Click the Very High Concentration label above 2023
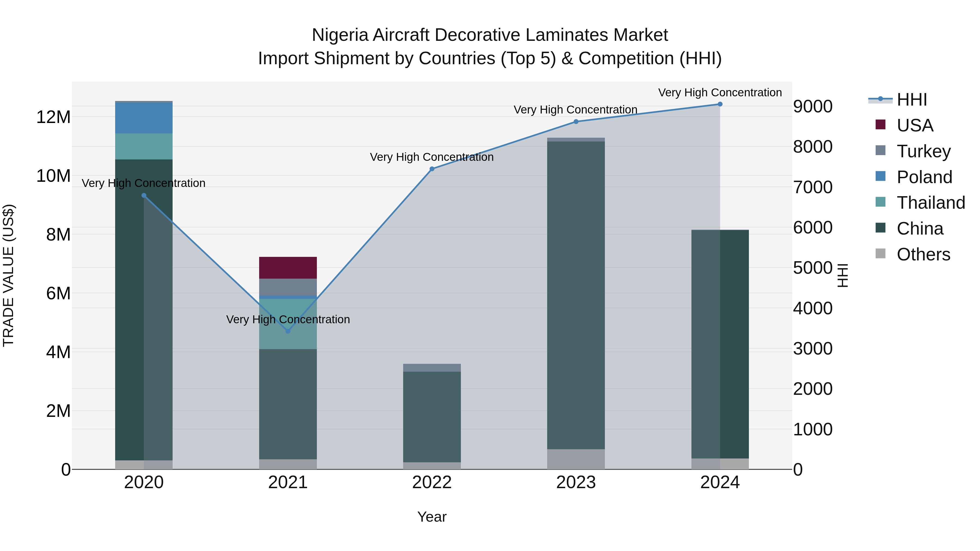This screenshot has height=551, width=980. coord(575,109)
